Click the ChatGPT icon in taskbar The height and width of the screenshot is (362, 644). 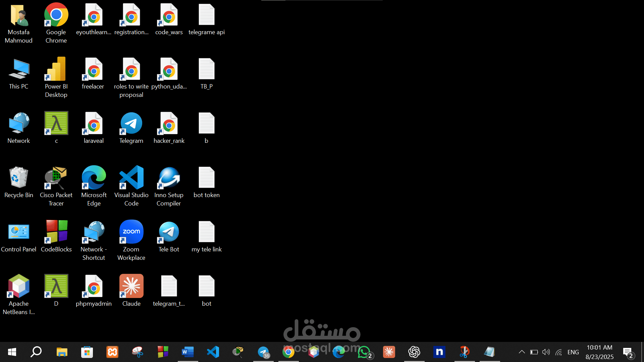click(x=414, y=352)
